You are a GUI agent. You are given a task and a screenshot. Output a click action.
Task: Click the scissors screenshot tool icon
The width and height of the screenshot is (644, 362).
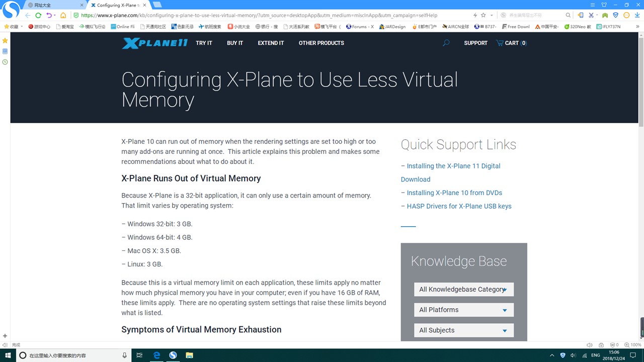tap(591, 15)
